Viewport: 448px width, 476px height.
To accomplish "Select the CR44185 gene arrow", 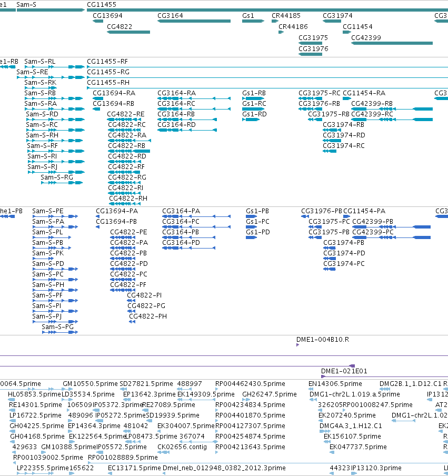I will coord(275,21).
